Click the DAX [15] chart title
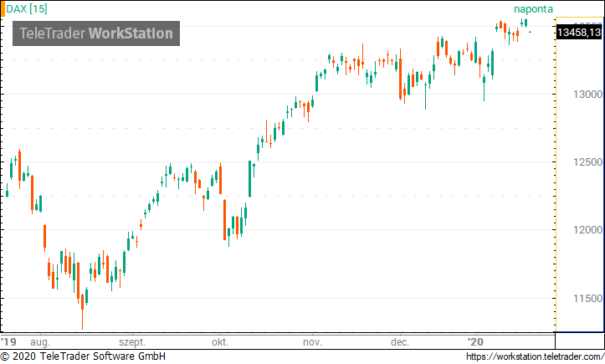 pos(27,9)
